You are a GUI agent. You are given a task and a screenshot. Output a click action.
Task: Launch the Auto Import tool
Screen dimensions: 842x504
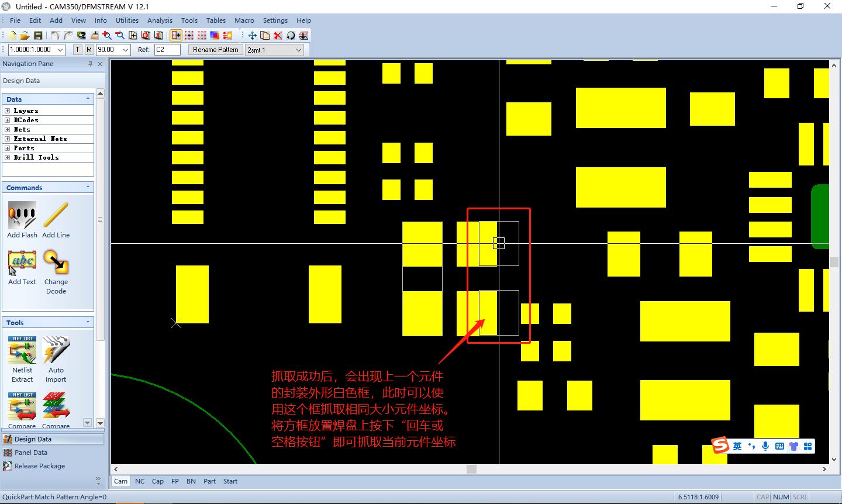56,351
